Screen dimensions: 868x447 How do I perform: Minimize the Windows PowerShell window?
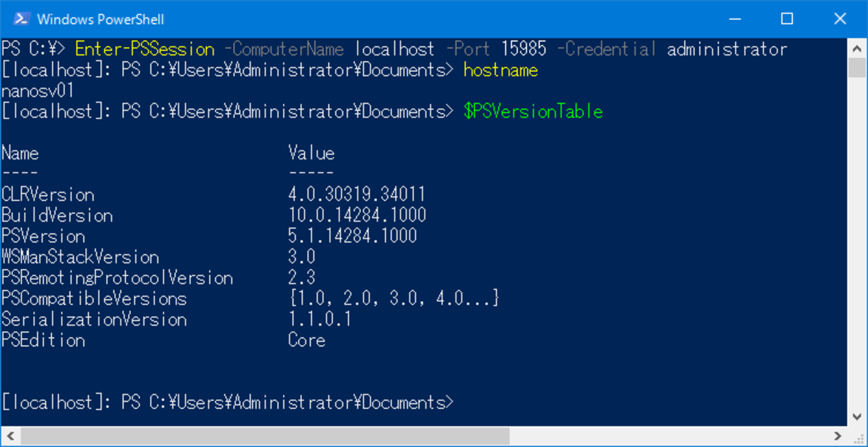pos(734,19)
